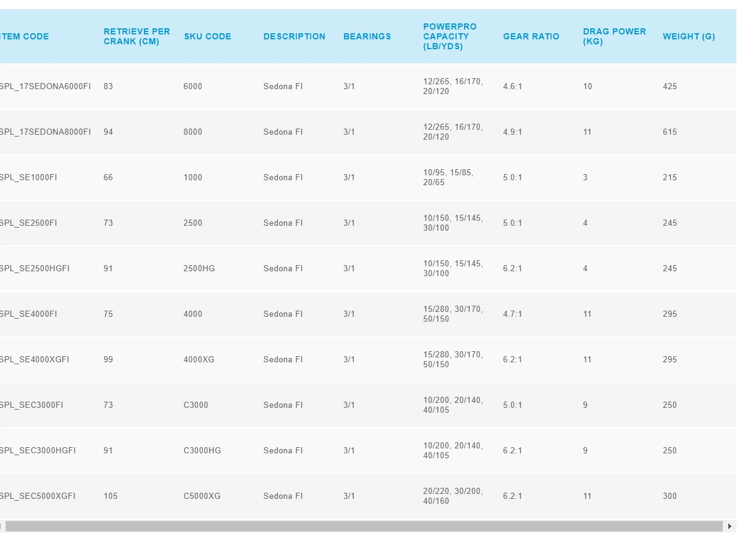Click bearings 3/1 in the 8000 row

coord(349,132)
